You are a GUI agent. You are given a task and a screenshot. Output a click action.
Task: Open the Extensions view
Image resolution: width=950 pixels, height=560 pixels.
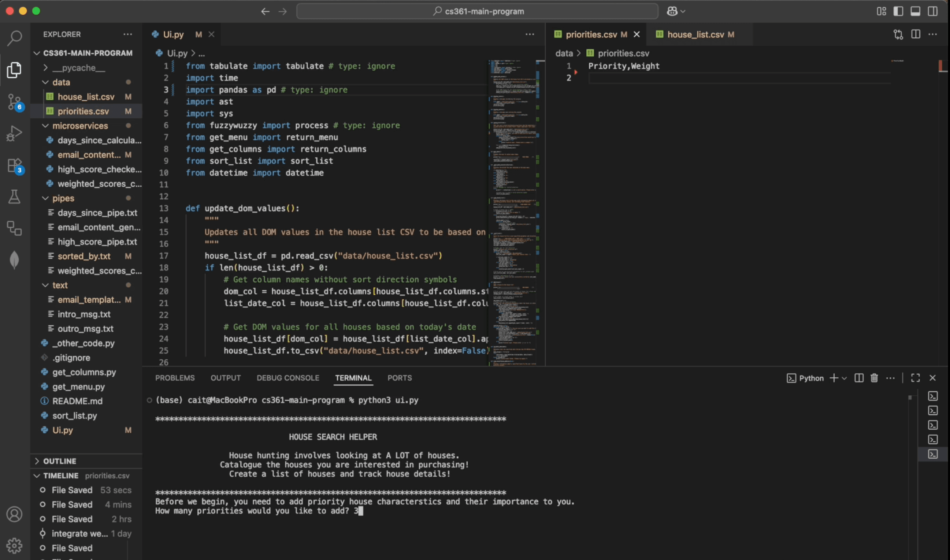(14, 165)
